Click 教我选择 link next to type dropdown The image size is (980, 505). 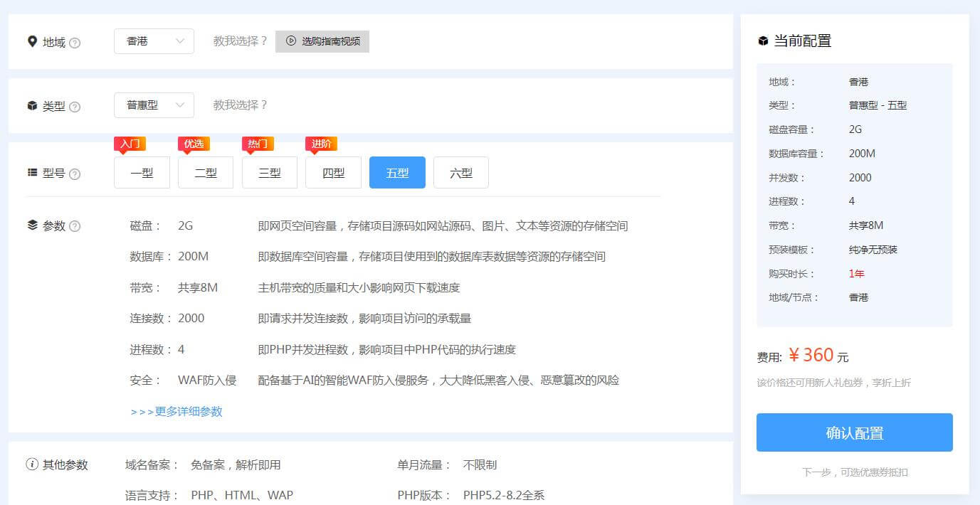pos(240,105)
